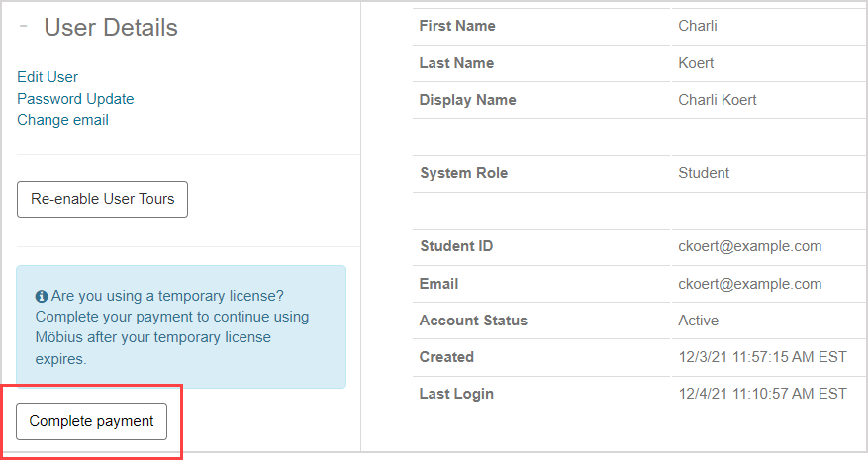Open the Password Update link

point(75,99)
